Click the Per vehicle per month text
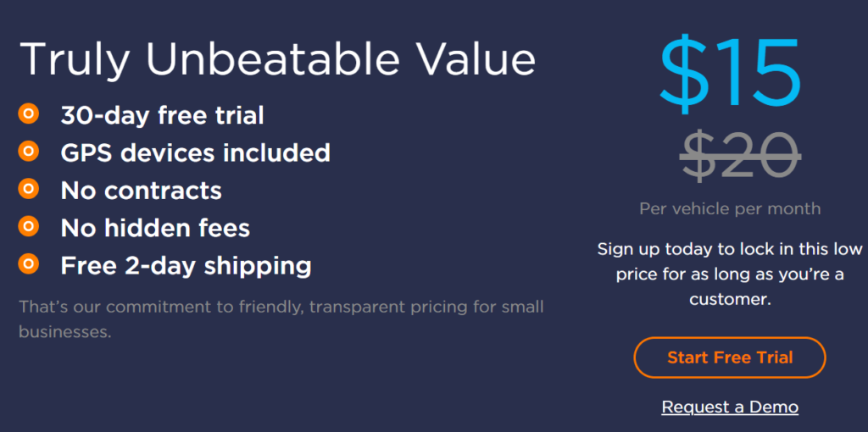868x432 pixels. coord(730,208)
